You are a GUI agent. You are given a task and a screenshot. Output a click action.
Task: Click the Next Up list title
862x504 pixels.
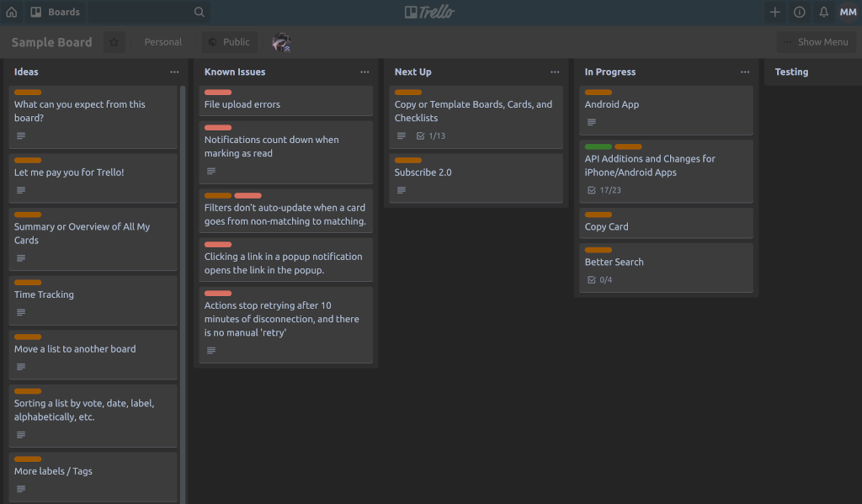412,72
